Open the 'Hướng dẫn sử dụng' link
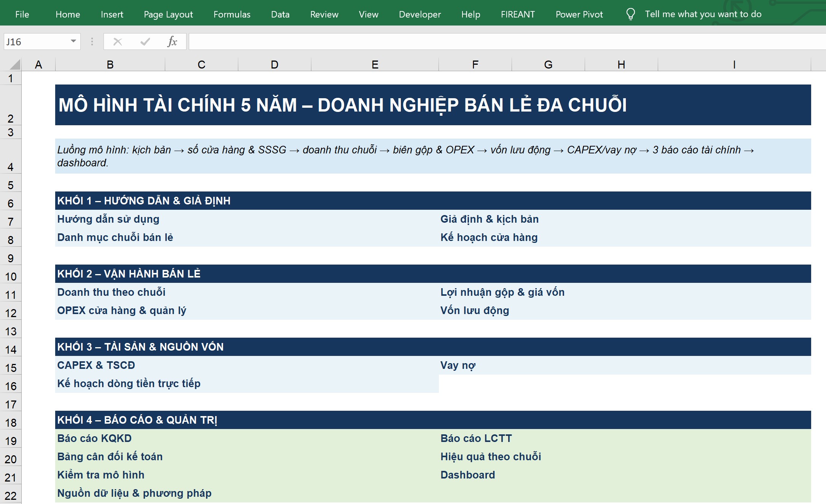 point(108,219)
